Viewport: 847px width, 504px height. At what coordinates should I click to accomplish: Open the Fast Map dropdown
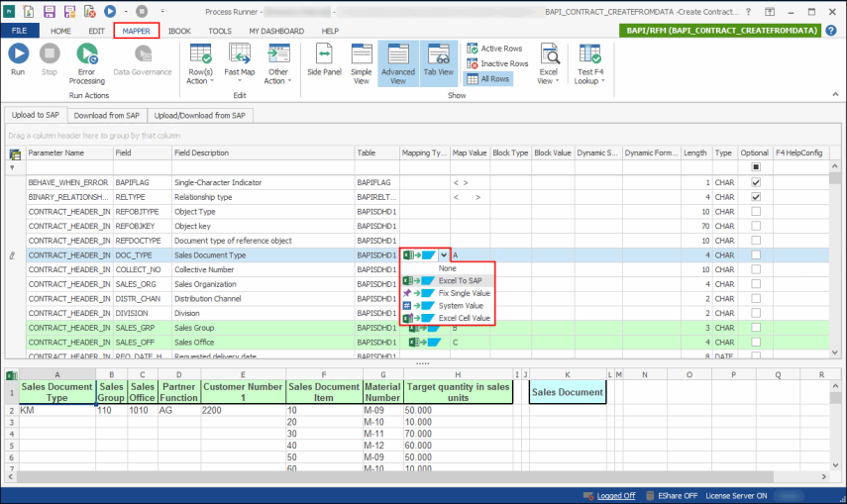(240, 63)
